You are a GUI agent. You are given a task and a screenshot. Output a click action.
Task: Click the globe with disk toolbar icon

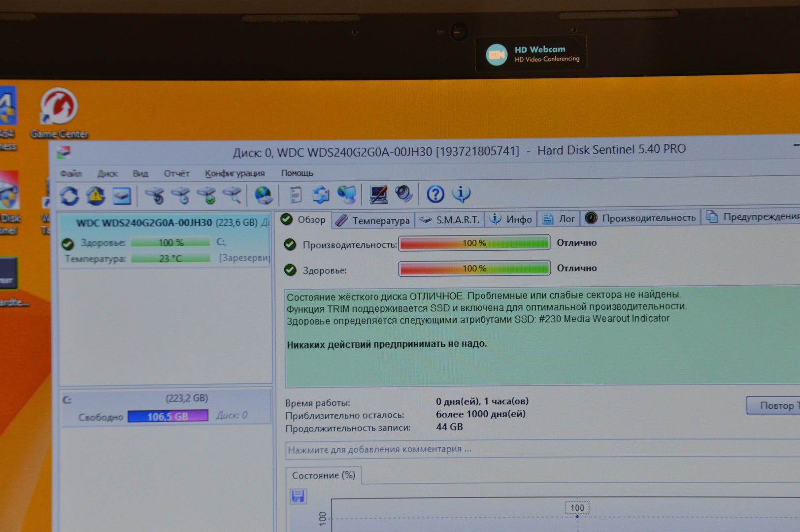pyautogui.click(x=264, y=195)
